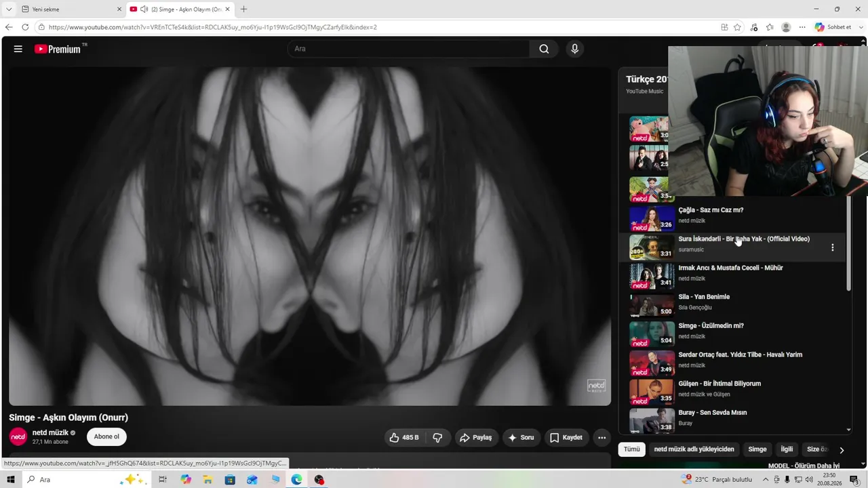Viewport: 868px width, 488px height.
Task: Open browser profile avatar in toolbar
Action: pos(786,27)
